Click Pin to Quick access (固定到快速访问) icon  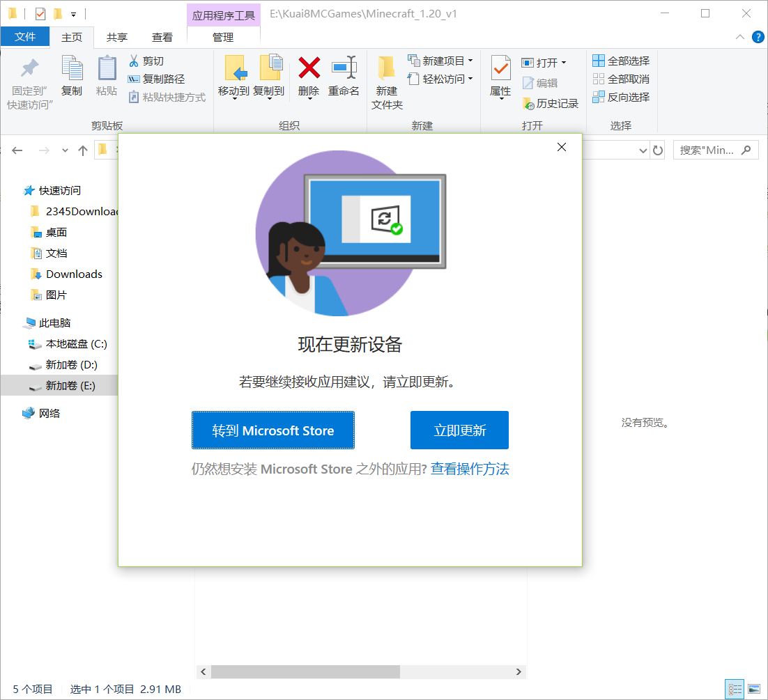coord(29,68)
